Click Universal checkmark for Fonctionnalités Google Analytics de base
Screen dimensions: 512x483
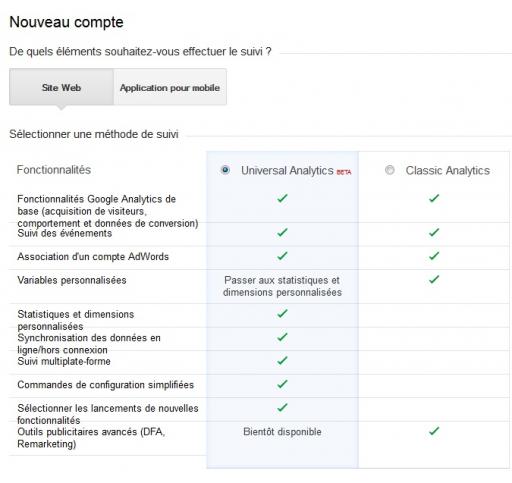(282, 198)
